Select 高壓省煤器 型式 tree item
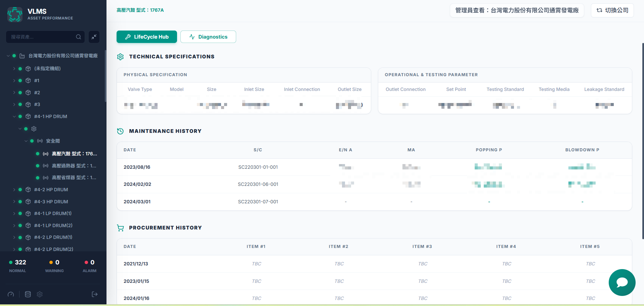 click(74, 177)
